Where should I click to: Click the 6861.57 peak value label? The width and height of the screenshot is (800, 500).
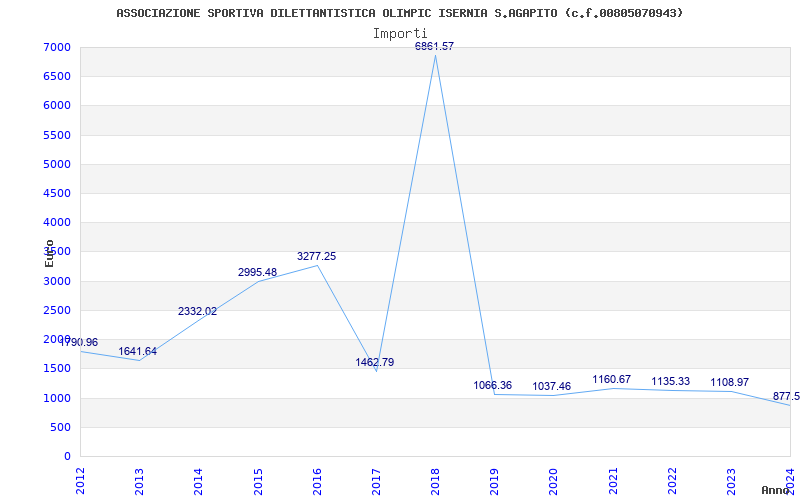(x=434, y=46)
